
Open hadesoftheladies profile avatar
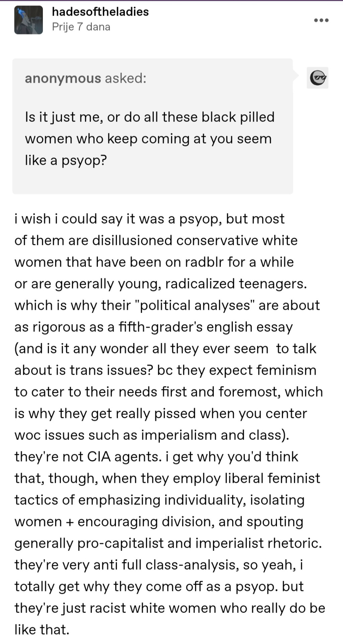point(28,20)
